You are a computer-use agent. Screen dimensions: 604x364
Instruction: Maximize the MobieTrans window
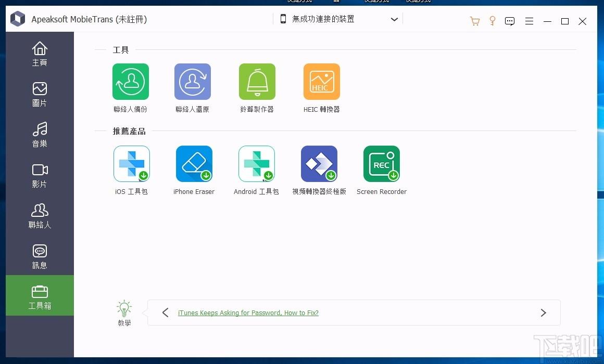point(565,21)
